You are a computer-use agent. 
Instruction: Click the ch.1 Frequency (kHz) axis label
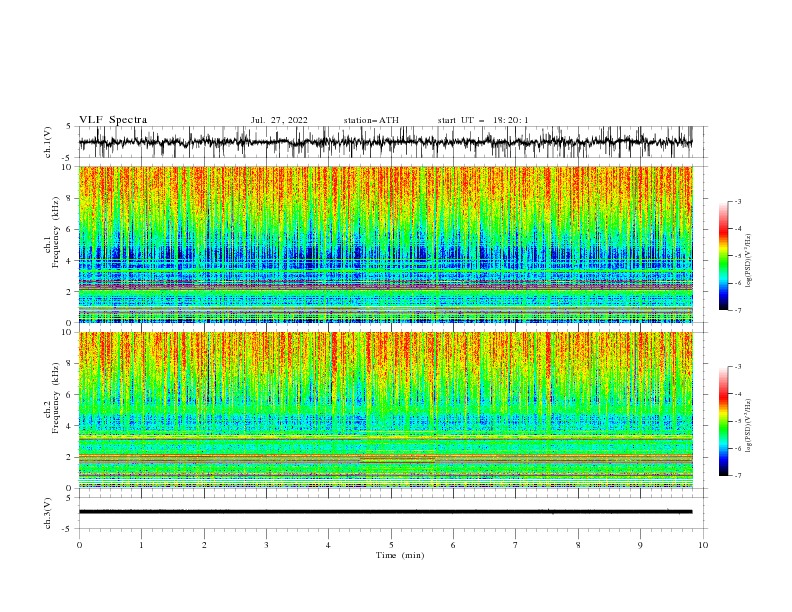click(x=52, y=233)
